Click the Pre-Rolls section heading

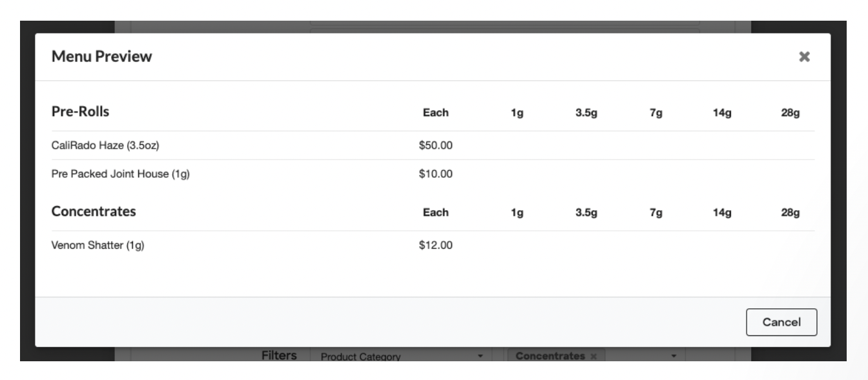[80, 112]
